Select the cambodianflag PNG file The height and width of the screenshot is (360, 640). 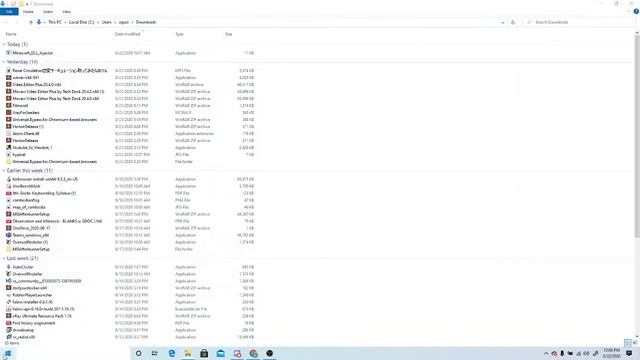[26, 200]
